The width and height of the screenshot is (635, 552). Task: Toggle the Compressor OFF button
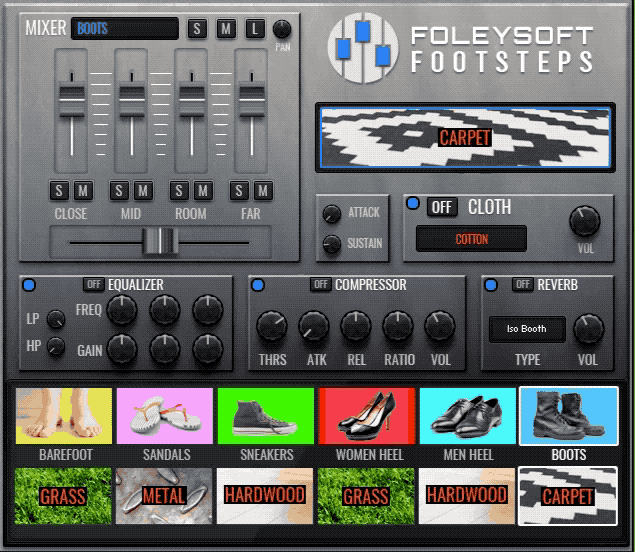pos(321,284)
